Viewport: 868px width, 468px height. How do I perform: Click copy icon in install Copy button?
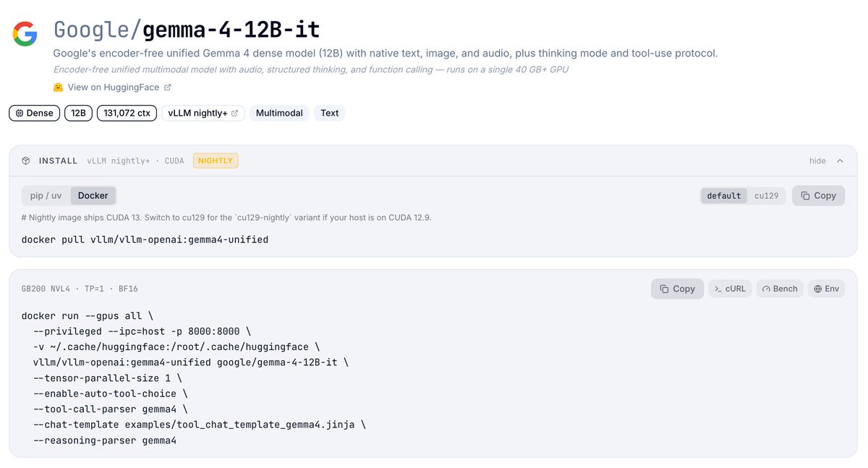click(x=805, y=195)
